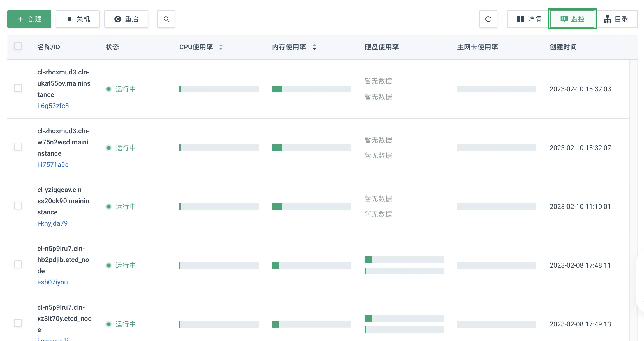The height and width of the screenshot is (341, 644).
Task: Select the 详情 (Details) view icon
Action: coord(521,19)
